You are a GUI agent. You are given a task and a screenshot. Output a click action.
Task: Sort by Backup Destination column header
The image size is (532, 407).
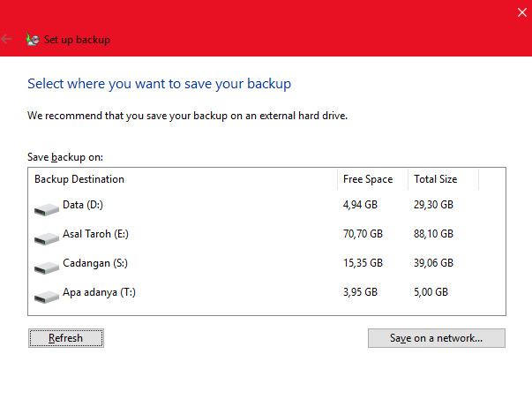(x=183, y=179)
